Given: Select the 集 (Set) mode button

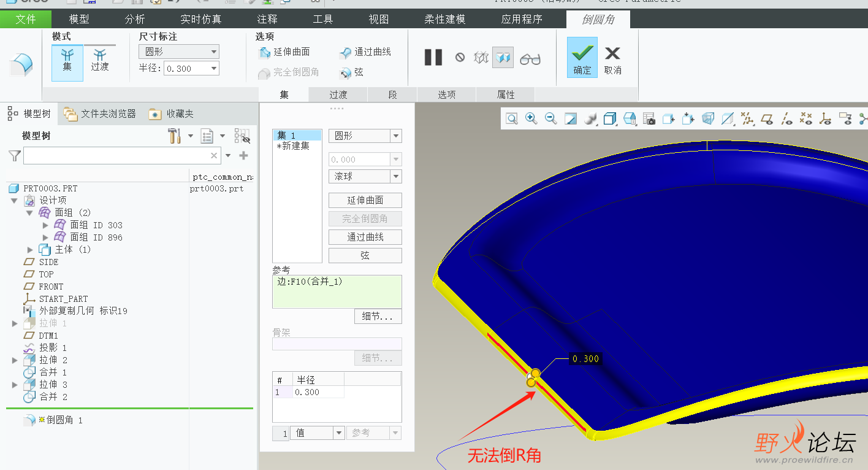Looking at the screenshot, I should [x=67, y=63].
